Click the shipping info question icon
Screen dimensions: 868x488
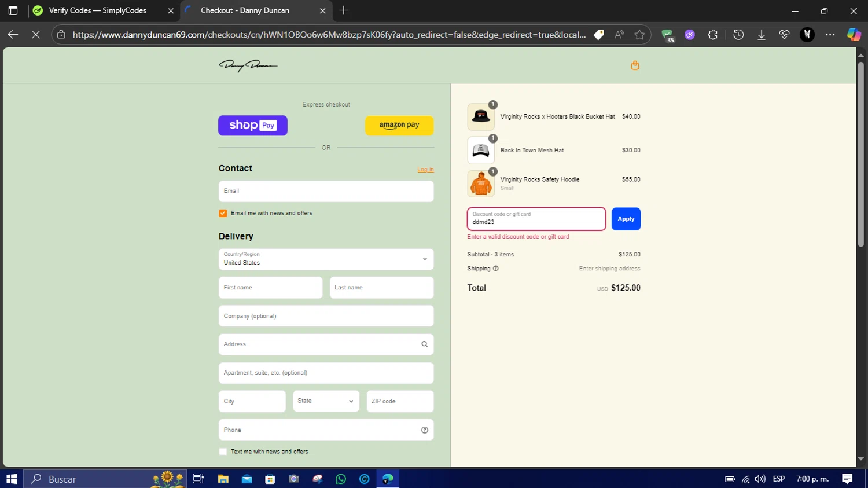click(496, 269)
